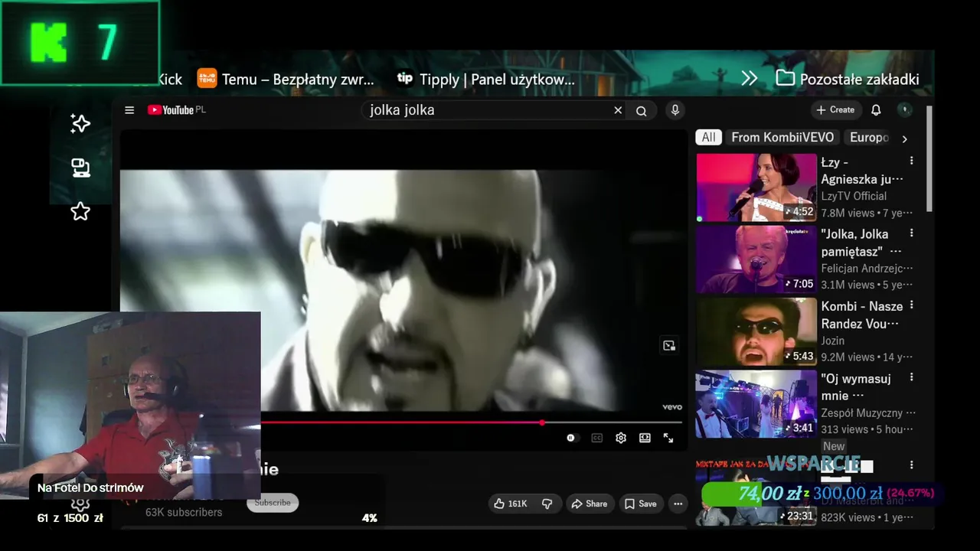Open the account avatar menu

[x=905, y=110]
